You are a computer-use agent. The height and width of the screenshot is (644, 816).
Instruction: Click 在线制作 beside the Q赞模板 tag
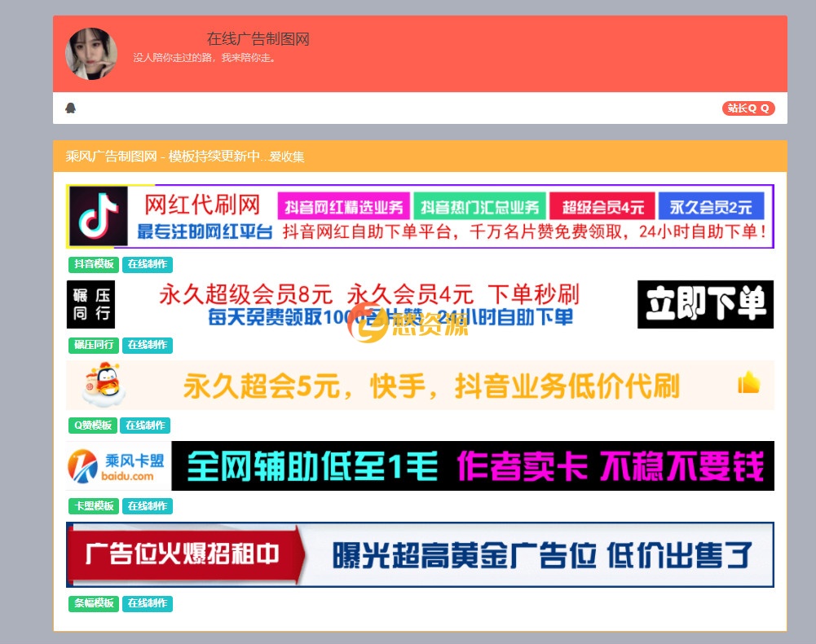pos(145,426)
